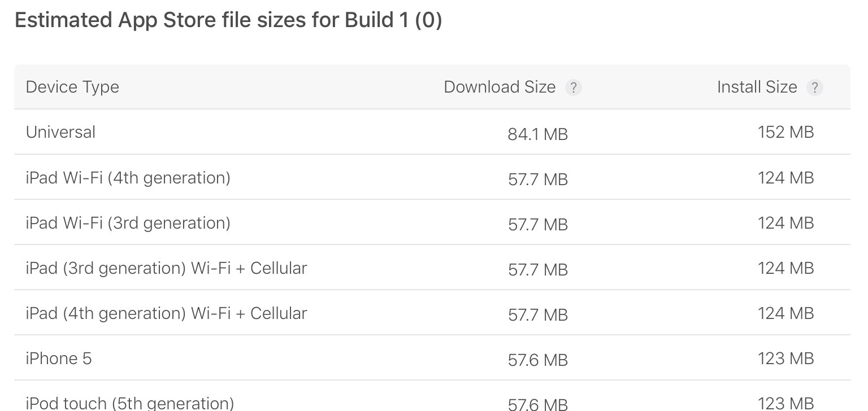Select the iPod touch (5th generation) row

[129, 403]
